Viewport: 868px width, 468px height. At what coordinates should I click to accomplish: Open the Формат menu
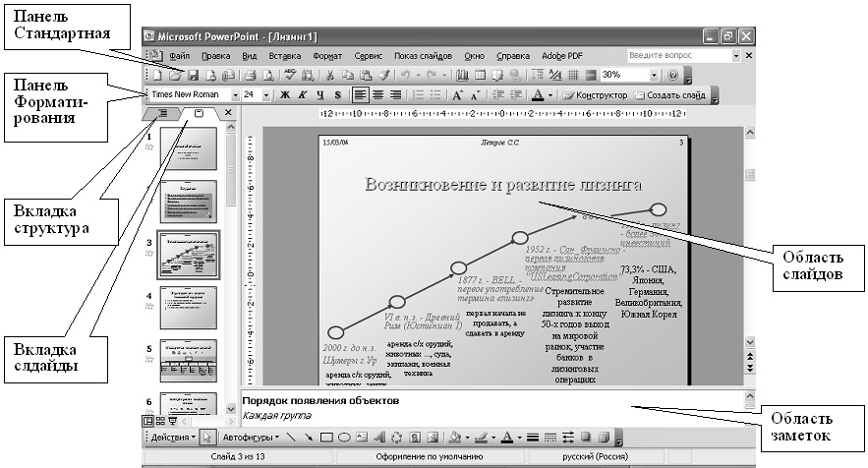click(327, 56)
